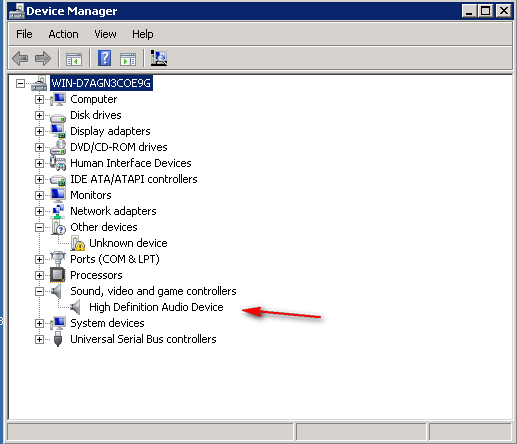The width and height of the screenshot is (517, 444).
Task: Click the Back arrow toolbar icon
Action: coord(20,58)
